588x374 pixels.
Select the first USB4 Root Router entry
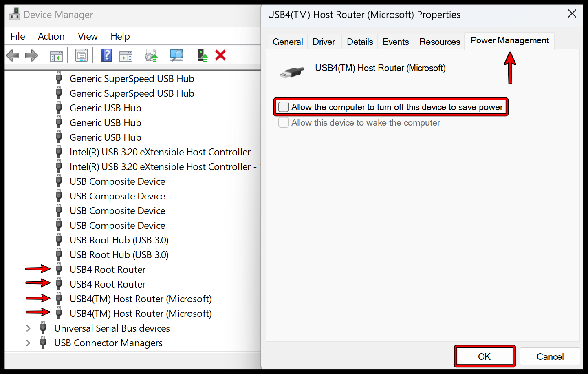click(107, 269)
